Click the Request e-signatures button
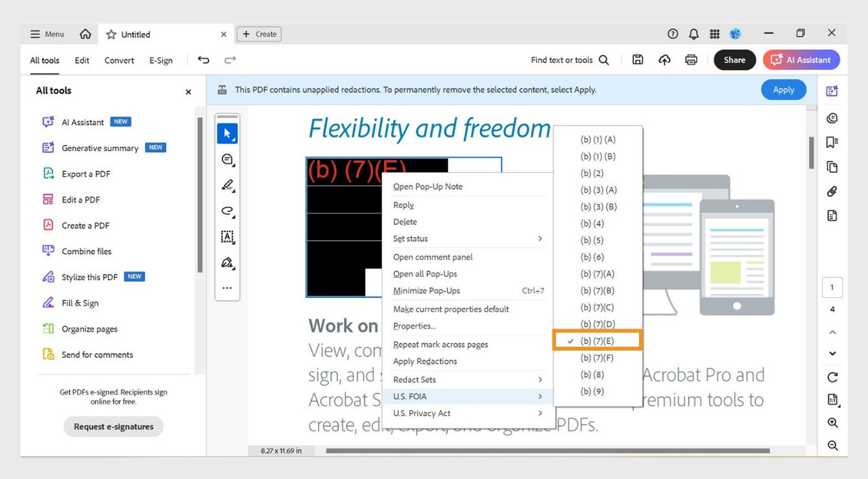 113,426
